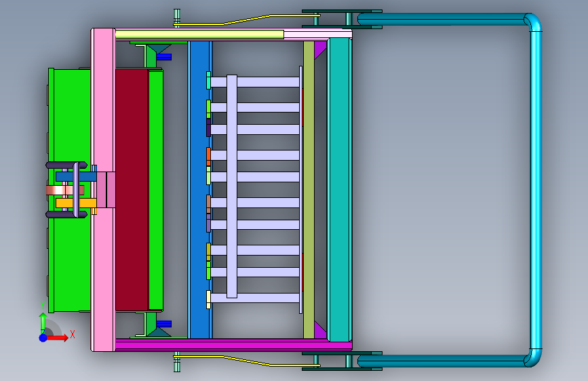Select the upper small dark blue block
Viewport: 588px width, 381px height.
pyautogui.click(x=164, y=57)
